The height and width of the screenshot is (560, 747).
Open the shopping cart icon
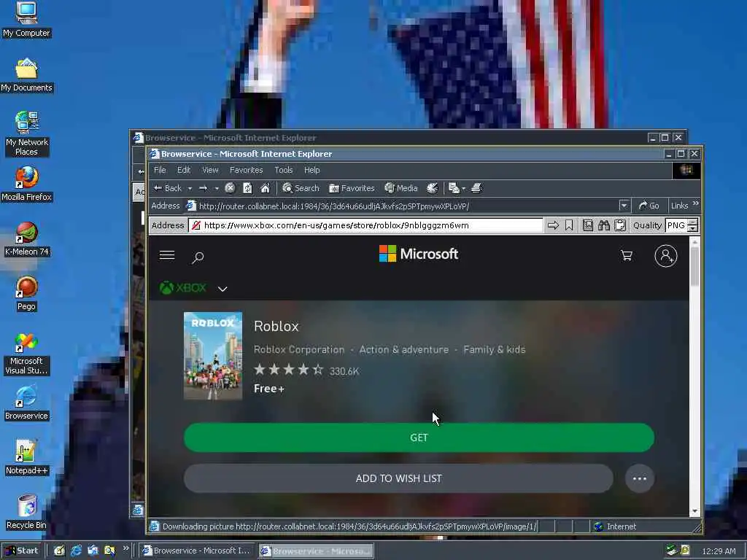pos(627,256)
